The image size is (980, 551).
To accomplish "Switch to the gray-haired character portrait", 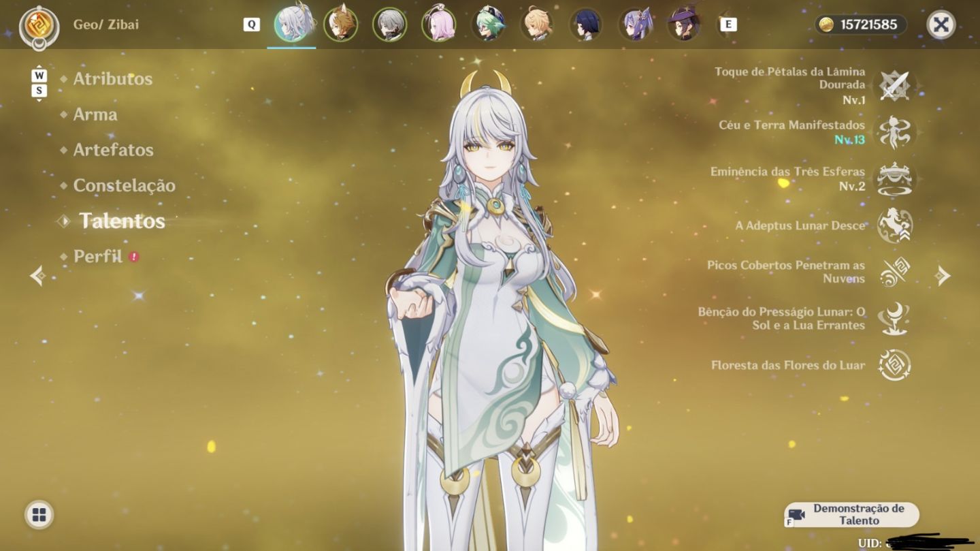I will [x=390, y=25].
